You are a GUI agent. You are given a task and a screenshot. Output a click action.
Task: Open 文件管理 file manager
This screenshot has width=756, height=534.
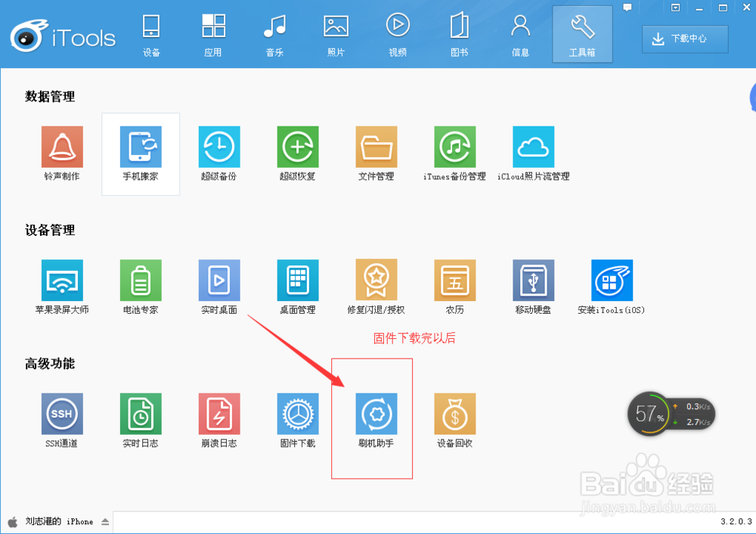(376, 147)
